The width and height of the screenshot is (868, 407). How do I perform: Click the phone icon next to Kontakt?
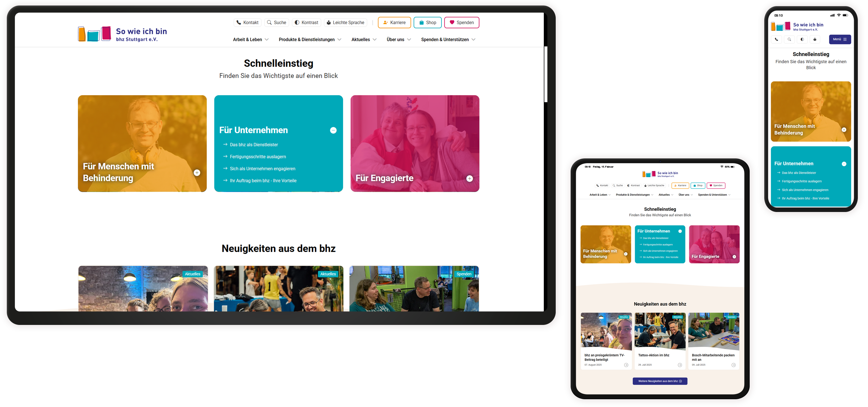(238, 22)
